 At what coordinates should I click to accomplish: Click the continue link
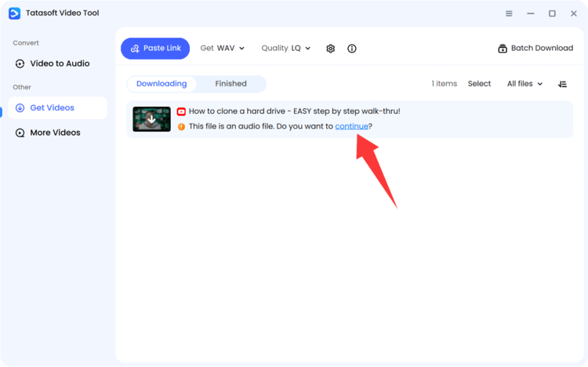click(351, 126)
